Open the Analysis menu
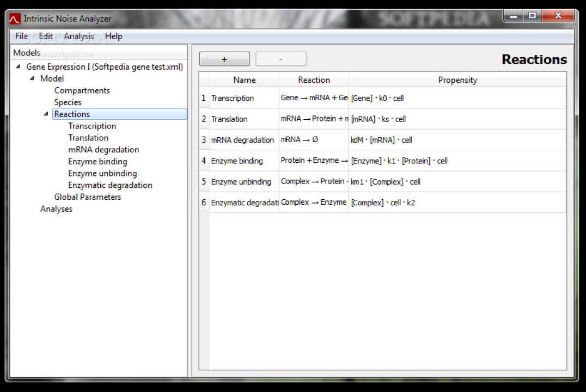Viewport: 586px width, 392px height. point(79,36)
